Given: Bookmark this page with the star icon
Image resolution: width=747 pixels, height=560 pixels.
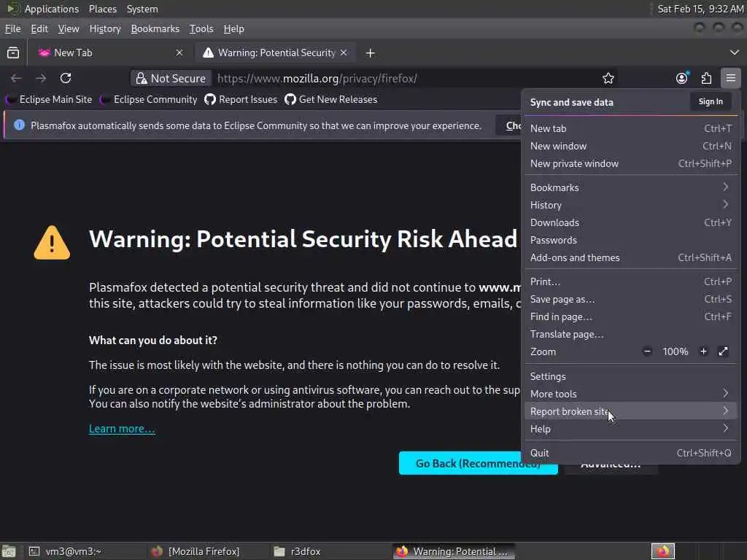Looking at the screenshot, I should click(x=608, y=78).
